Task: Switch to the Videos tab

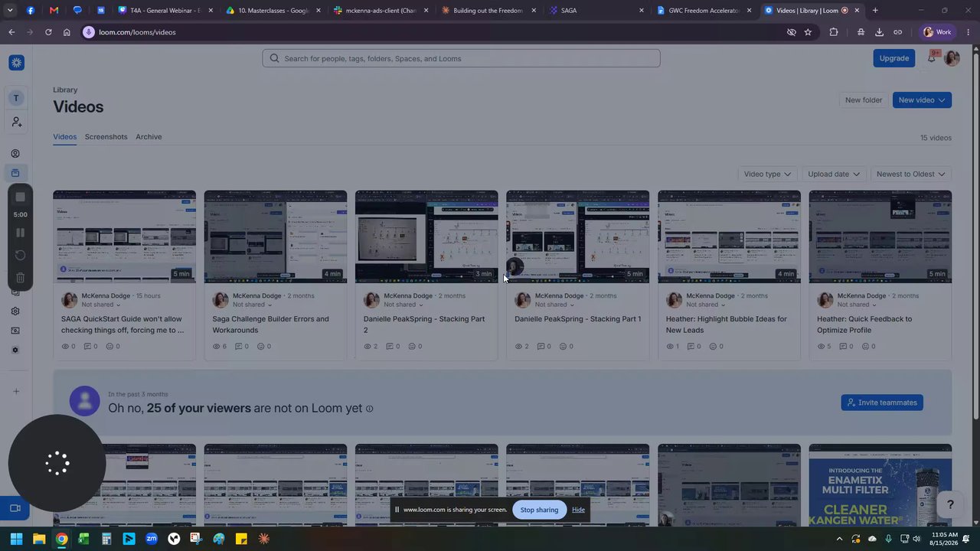Action: [x=64, y=137]
